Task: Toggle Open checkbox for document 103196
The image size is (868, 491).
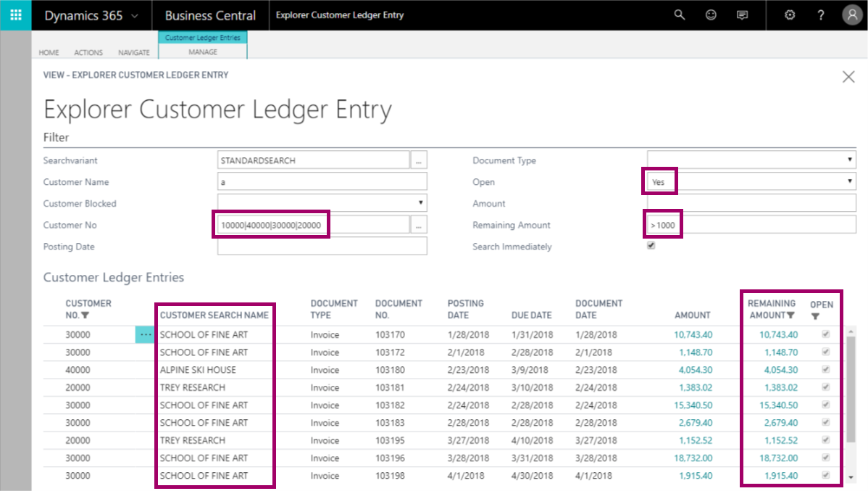Action: [x=826, y=458]
